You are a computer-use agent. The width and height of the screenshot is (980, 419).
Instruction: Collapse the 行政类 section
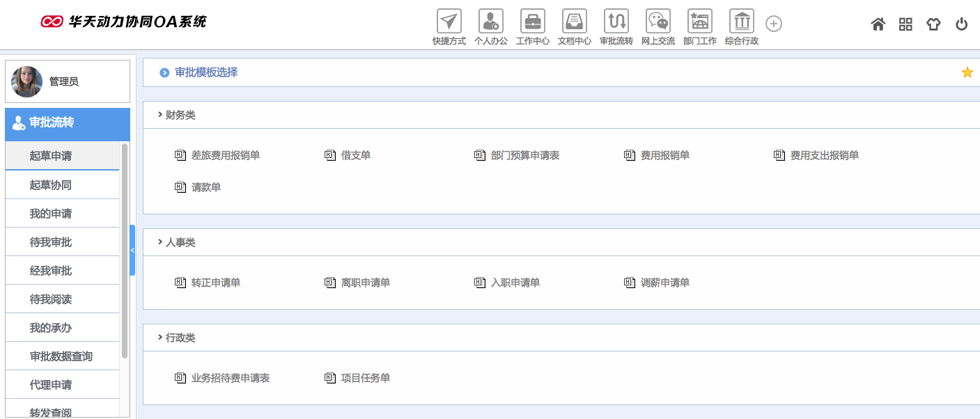160,338
